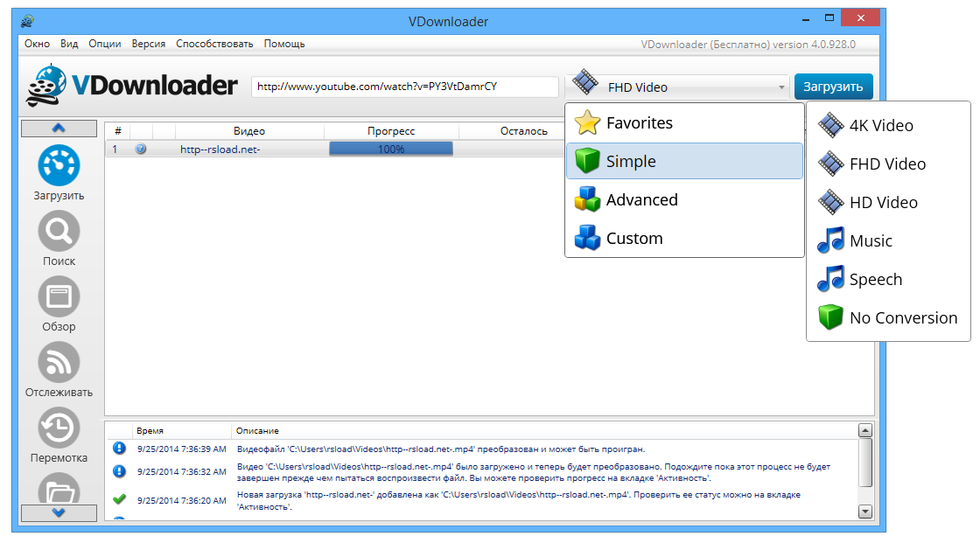Click the film icon beside FHD Video combo
This screenshot has width=980, height=550.
585,82
